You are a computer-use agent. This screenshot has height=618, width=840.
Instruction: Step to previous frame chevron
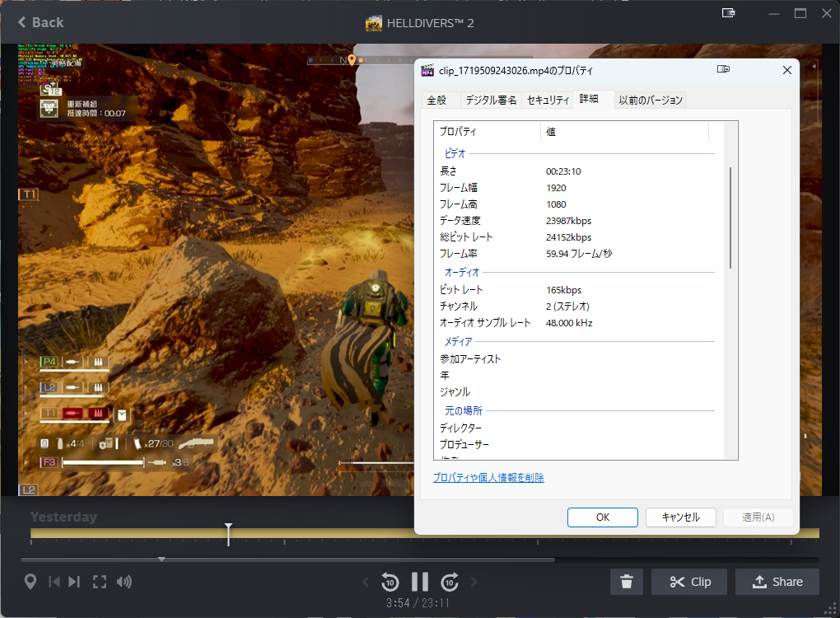(x=366, y=582)
